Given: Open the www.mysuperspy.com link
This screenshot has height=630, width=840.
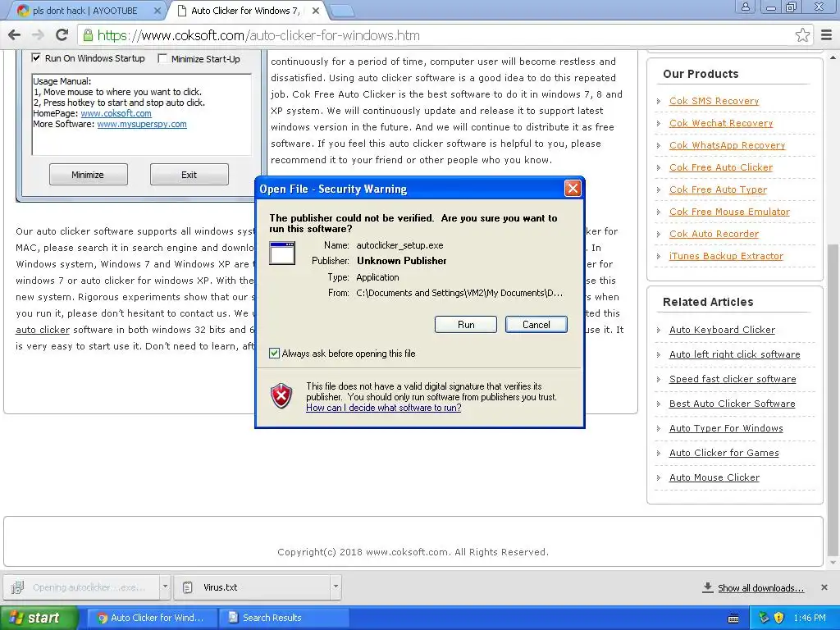Looking at the screenshot, I should click(142, 125).
